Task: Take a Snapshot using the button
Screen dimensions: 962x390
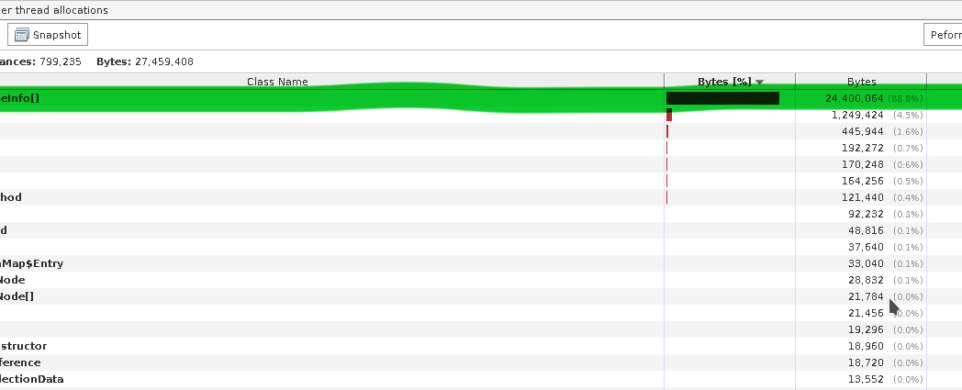Action: click(x=48, y=35)
